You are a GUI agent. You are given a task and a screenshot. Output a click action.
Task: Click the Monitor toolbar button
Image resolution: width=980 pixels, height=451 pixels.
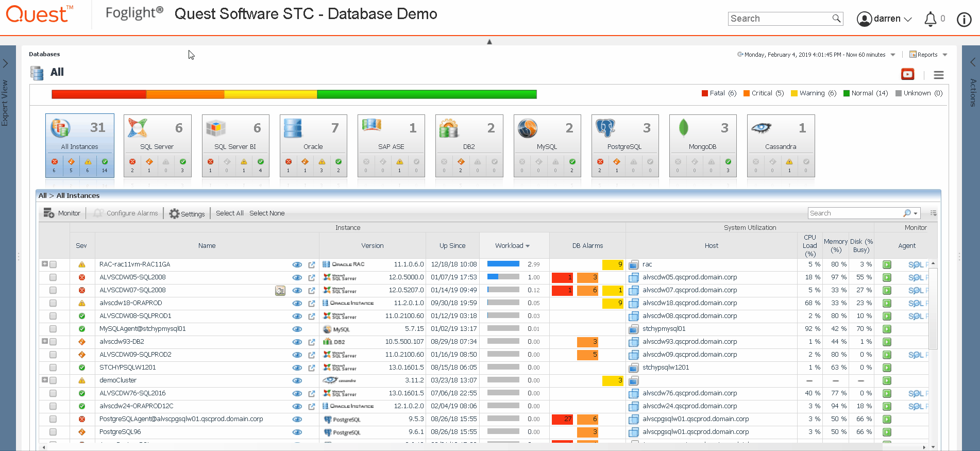point(62,213)
